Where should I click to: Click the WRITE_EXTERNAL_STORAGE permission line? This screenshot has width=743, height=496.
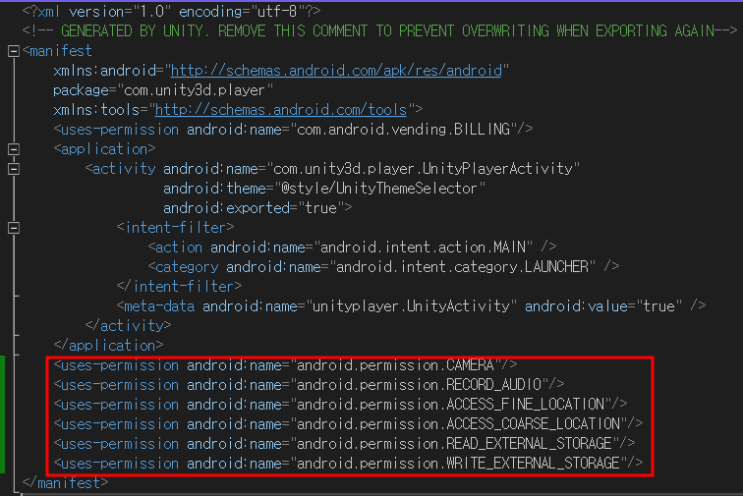(x=348, y=463)
